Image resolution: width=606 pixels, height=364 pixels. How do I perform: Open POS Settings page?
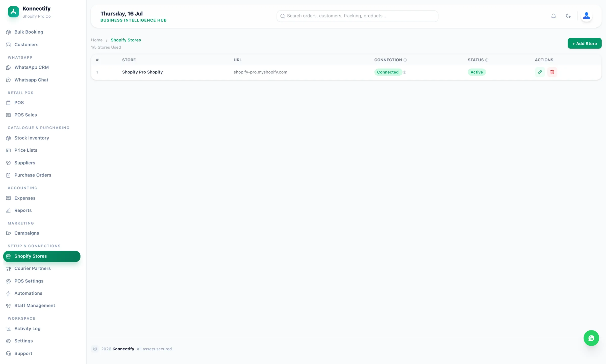(x=42, y=281)
